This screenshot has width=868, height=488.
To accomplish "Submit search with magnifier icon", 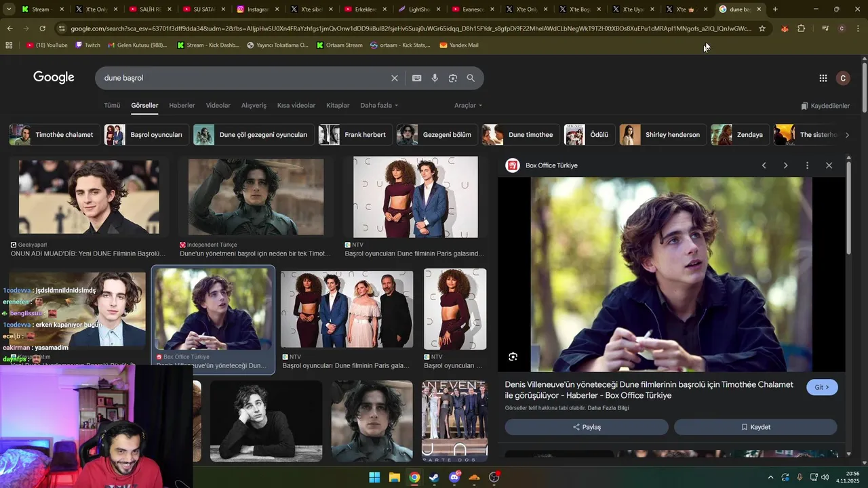I will [471, 78].
